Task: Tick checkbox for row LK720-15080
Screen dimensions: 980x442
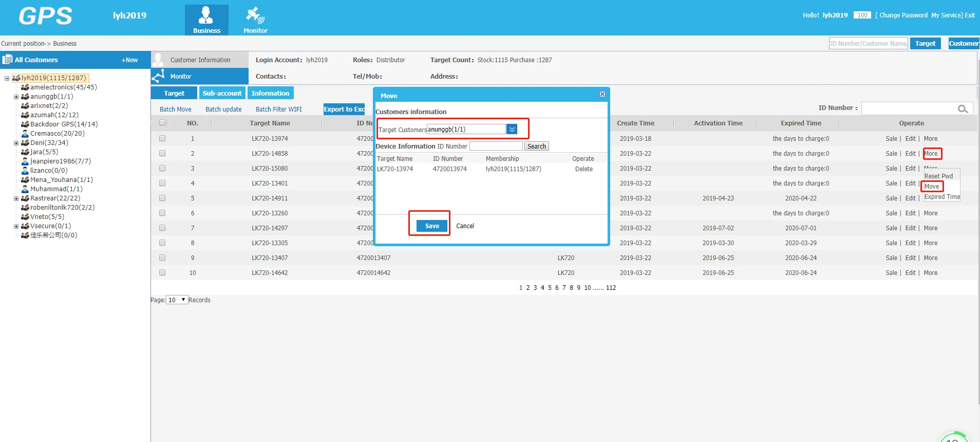Action: (x=162, y=168)
